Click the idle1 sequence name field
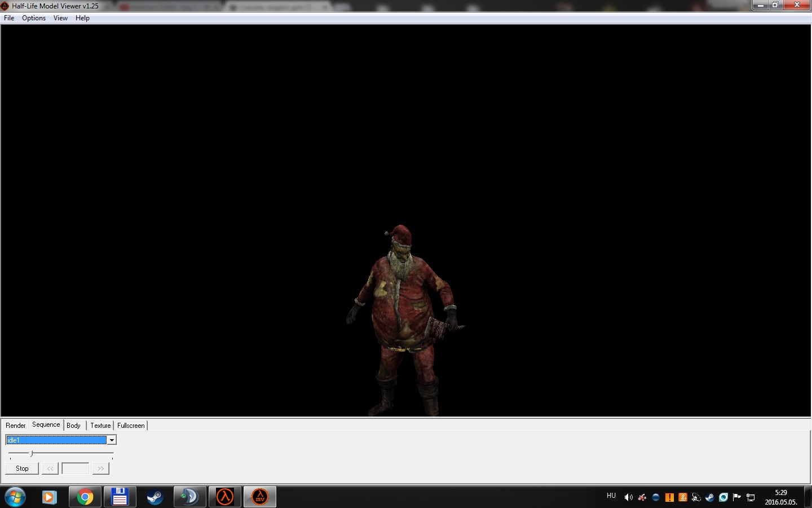 56,440
